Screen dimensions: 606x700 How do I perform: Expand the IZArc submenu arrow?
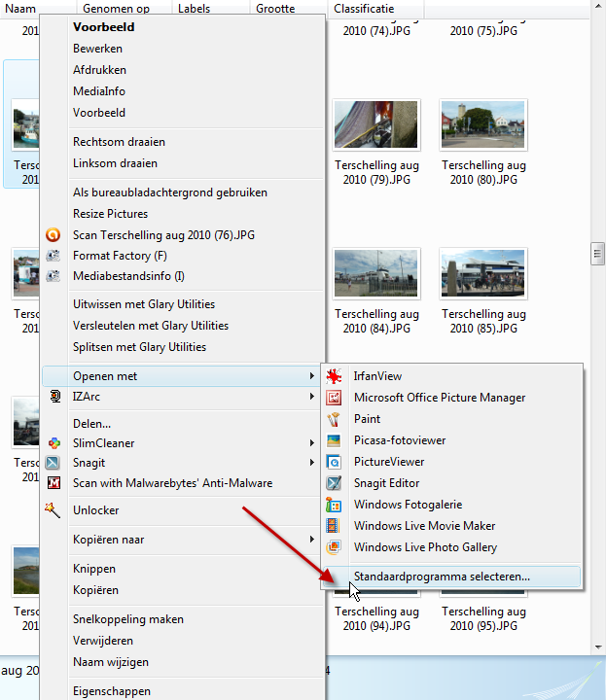[311, 397]
